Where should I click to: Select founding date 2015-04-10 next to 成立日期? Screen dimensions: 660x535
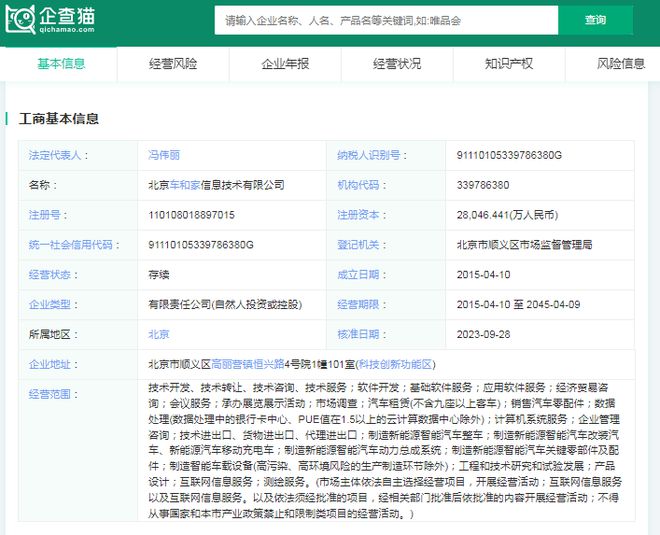483,275
